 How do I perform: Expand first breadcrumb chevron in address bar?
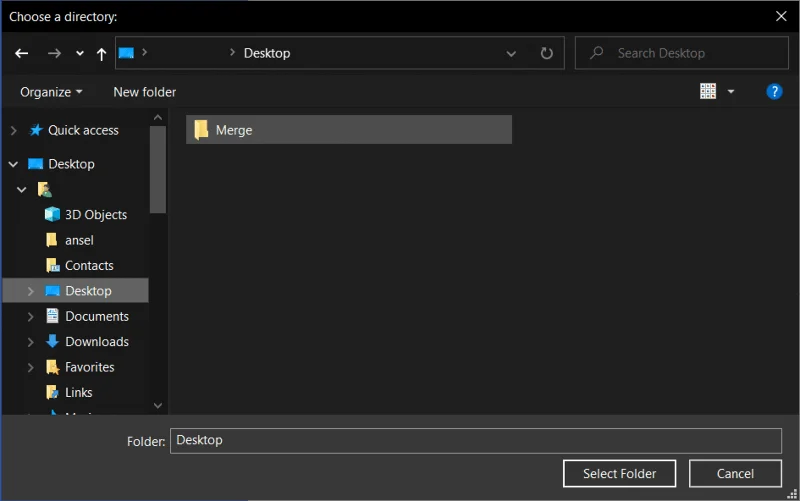tap(144, 52)
